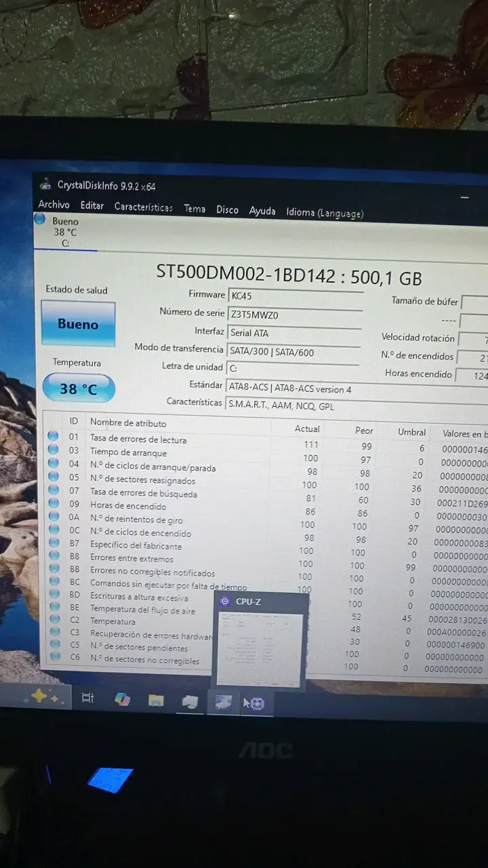
Task: Click the status orb for B7 Específico del fabricante
Action: coord(54,543)
